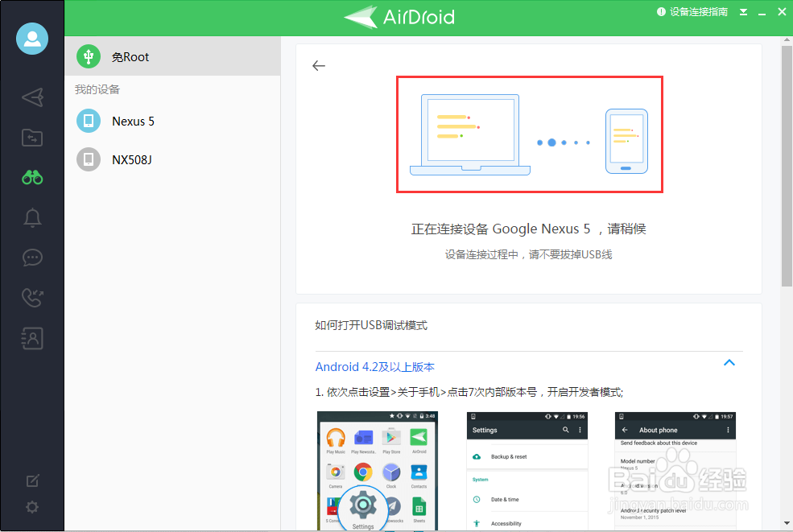Click the home screen Settings screenshot thumbnail
793x532 pixels.
click(378, 471)
